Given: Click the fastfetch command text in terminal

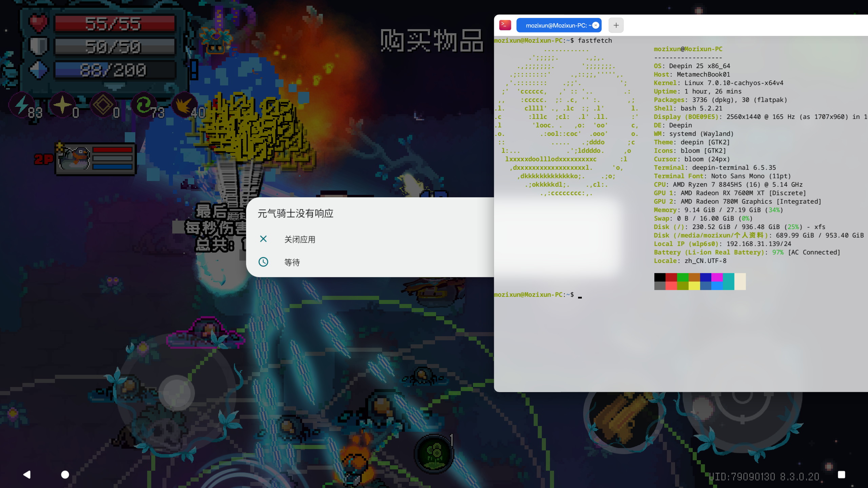Looking at the screenshot, I should (x=595, y=40).
